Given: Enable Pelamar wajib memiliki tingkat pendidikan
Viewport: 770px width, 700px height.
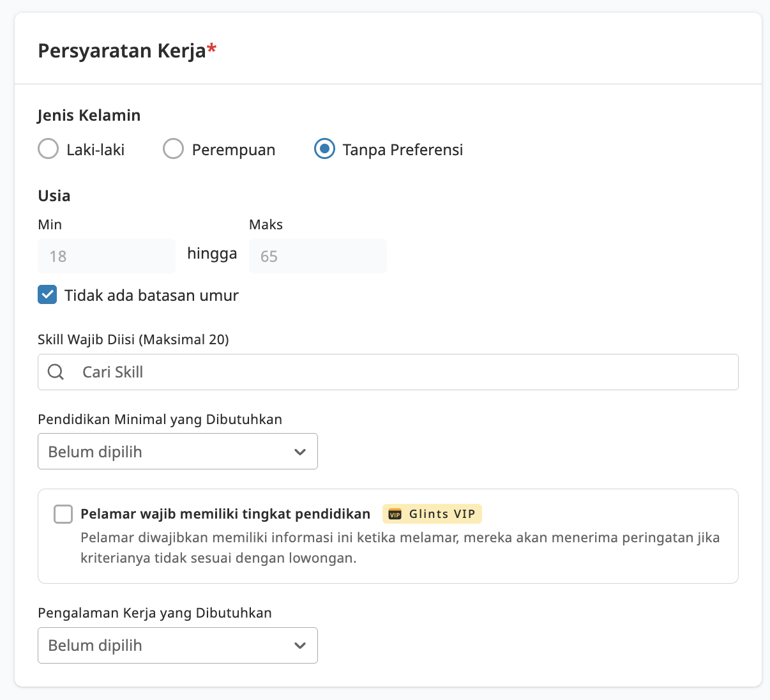Looking at the screenshot, I should 63,514.
